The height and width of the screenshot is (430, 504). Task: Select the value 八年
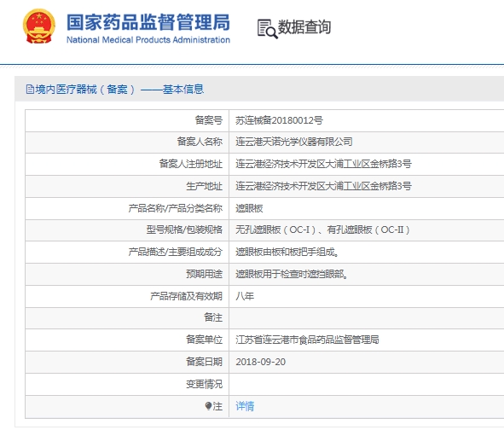(x=245, y=296)
